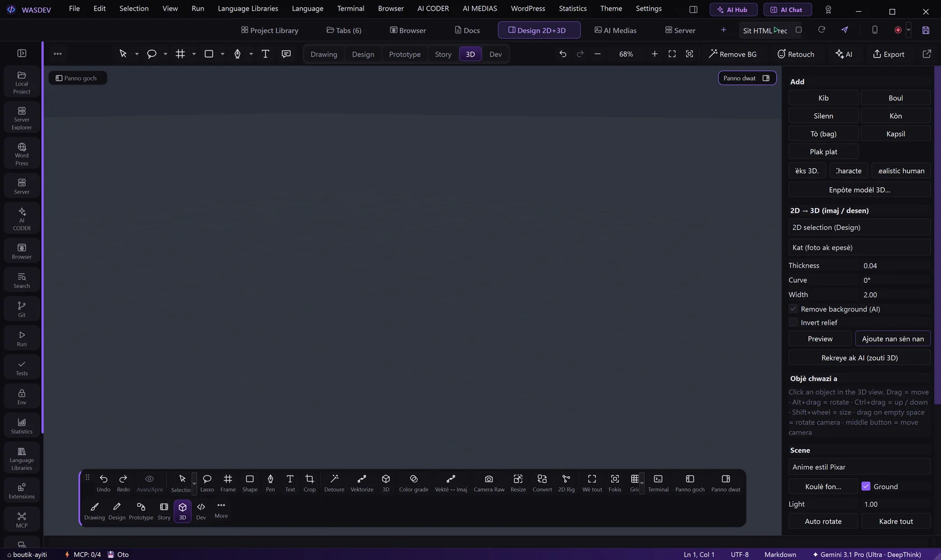Click the Pen tool in top toolbar
Viewport: 941px width, 560px height.
pyautogui.click(x=237, y=54)
